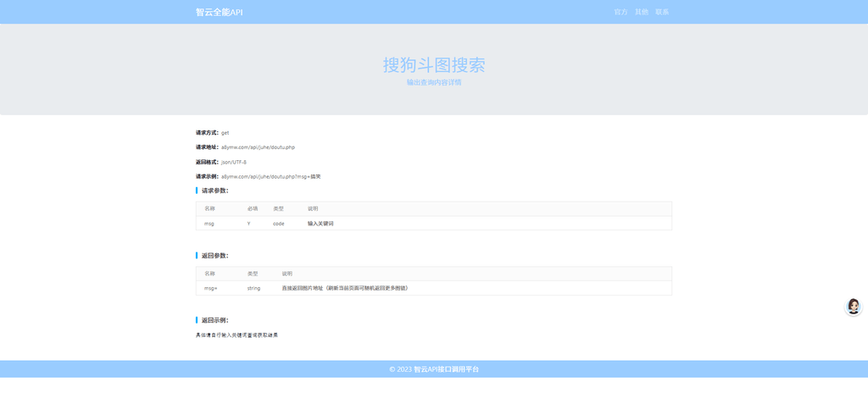Select the return format json/UTF-8 text
The height and width of the screenshot is (415, 868).
tap(234, 162)
